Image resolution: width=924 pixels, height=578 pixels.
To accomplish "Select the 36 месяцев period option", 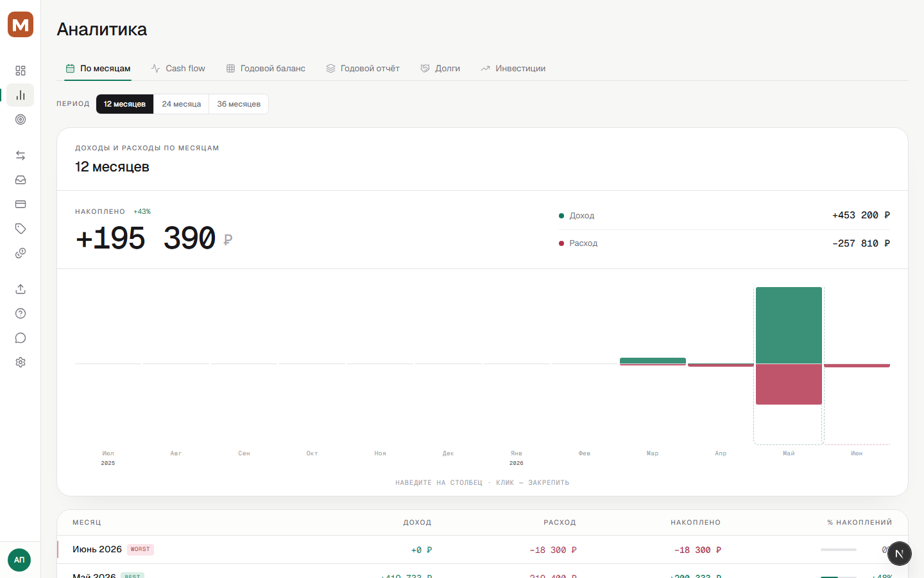I will pos(239,104).
